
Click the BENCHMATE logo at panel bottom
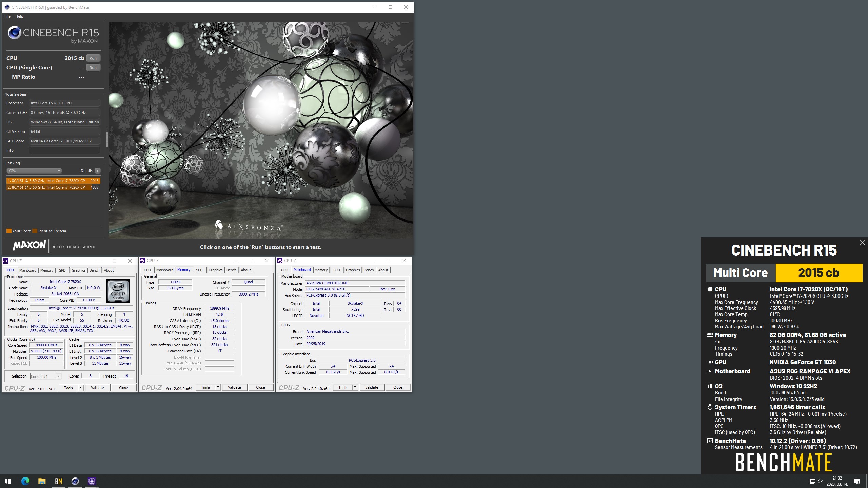click(784, 462)
